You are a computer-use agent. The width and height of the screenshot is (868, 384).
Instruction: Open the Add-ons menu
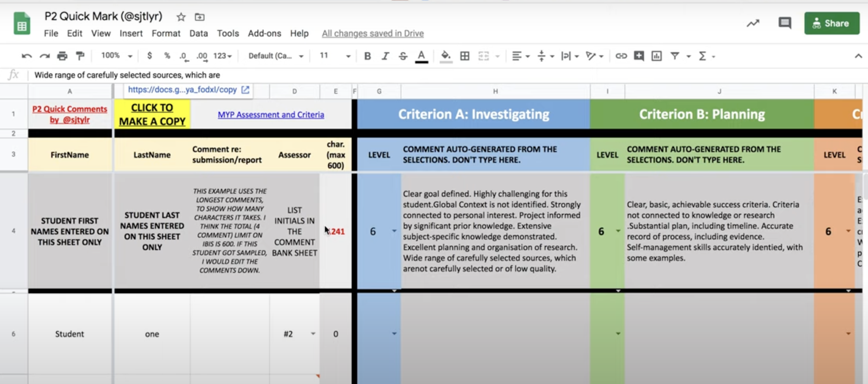pos(264,33)
